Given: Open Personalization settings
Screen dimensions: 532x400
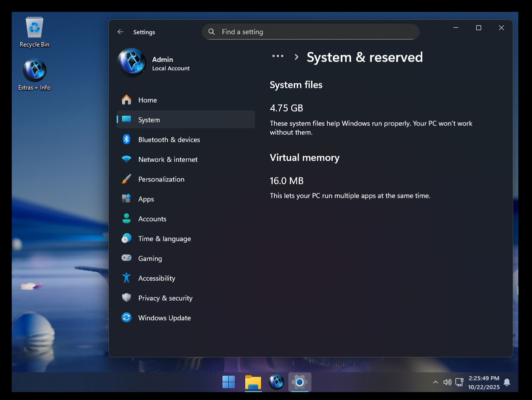Looking at the screenshot, I should pos(186,179).
